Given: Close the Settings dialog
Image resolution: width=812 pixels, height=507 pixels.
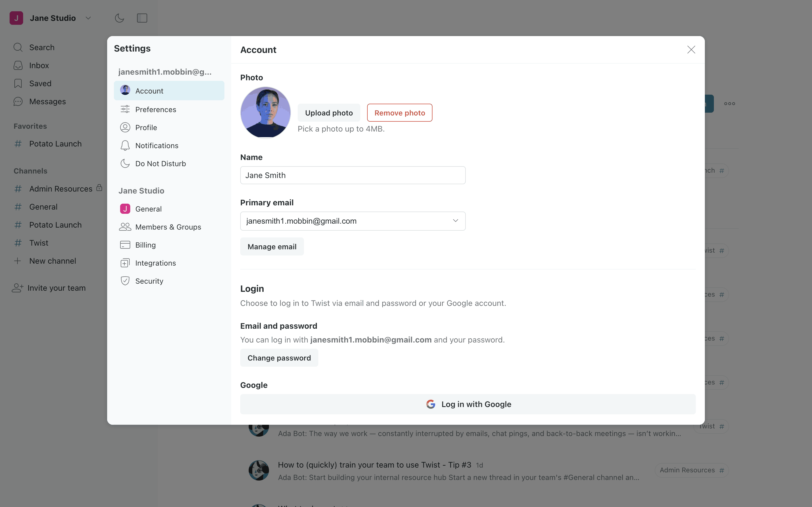Looking at the screenshot, I should pyautogui.click(x=691, y=50).
